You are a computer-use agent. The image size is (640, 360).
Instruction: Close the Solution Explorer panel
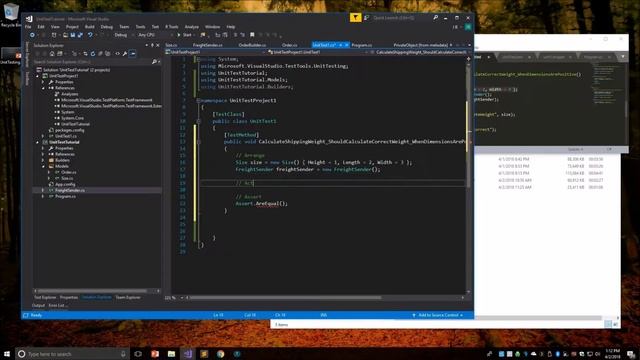[158, 45]
